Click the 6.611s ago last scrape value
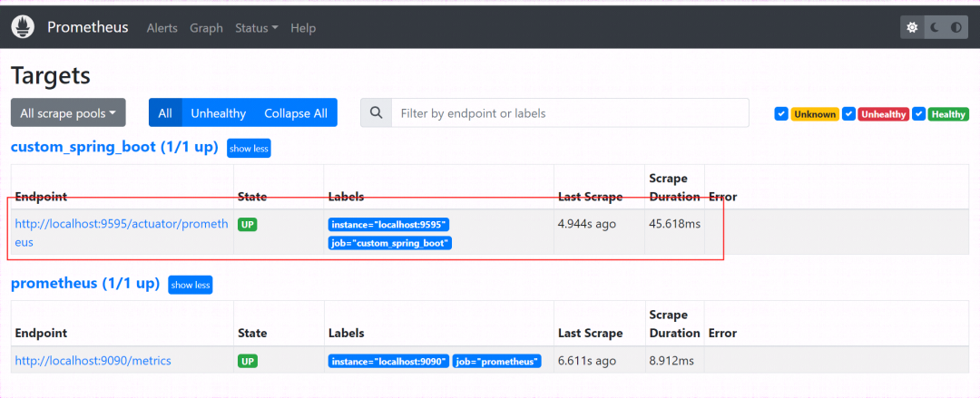 587,361
